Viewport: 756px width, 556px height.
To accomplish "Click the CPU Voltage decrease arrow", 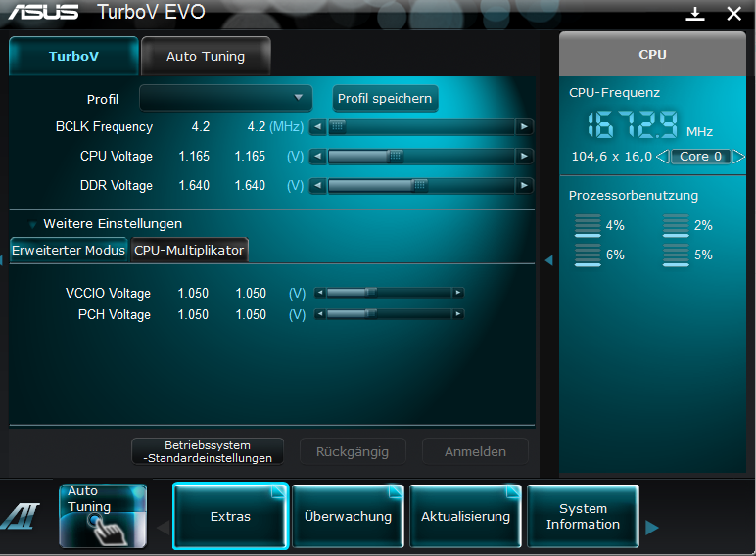I will coord(317,157).
